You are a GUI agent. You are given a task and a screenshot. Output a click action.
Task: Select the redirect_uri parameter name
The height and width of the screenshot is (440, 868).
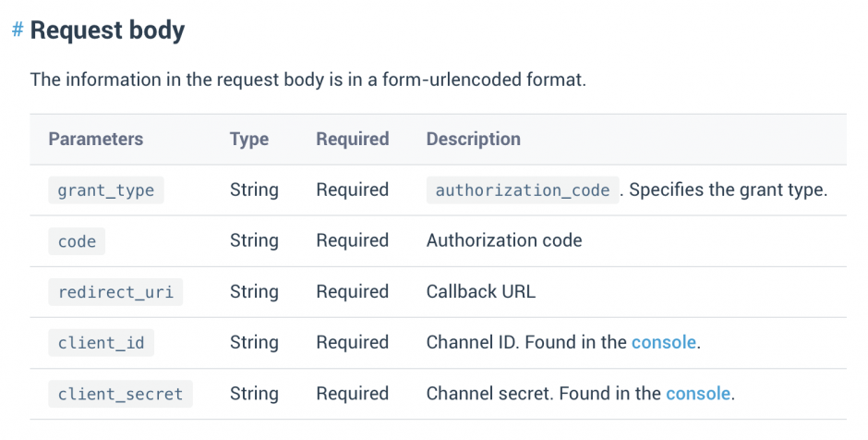[x=115, y=292]
